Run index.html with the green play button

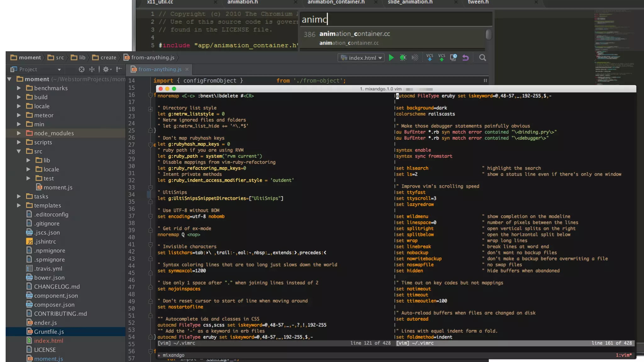point(391,58)
